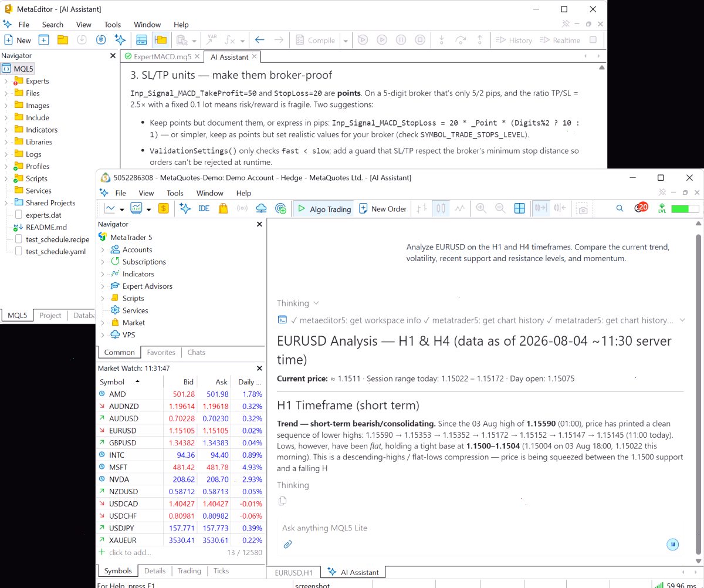The height and width of the screenshot is (588, 704).
Task: Open the Market shopping bag icon in MetaTrader toolbar
Action: (x=223, y=208)
